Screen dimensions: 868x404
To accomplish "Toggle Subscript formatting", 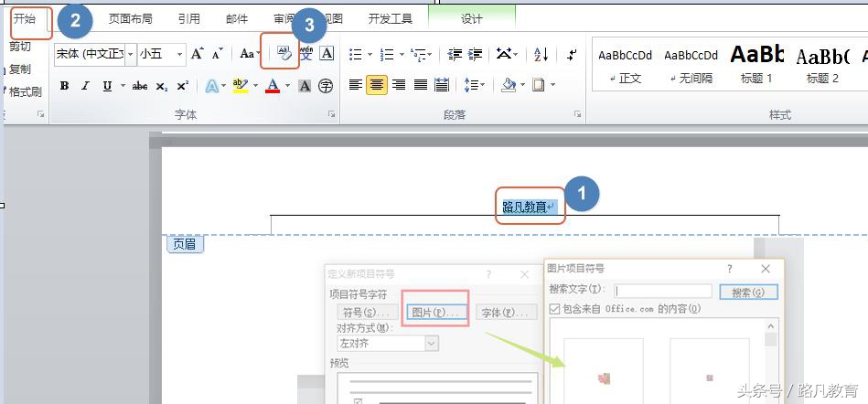I will (x=162, y=86).
